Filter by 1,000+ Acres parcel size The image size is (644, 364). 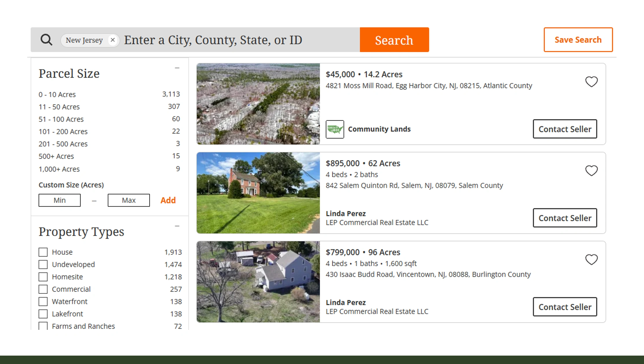tap(59, 169)
